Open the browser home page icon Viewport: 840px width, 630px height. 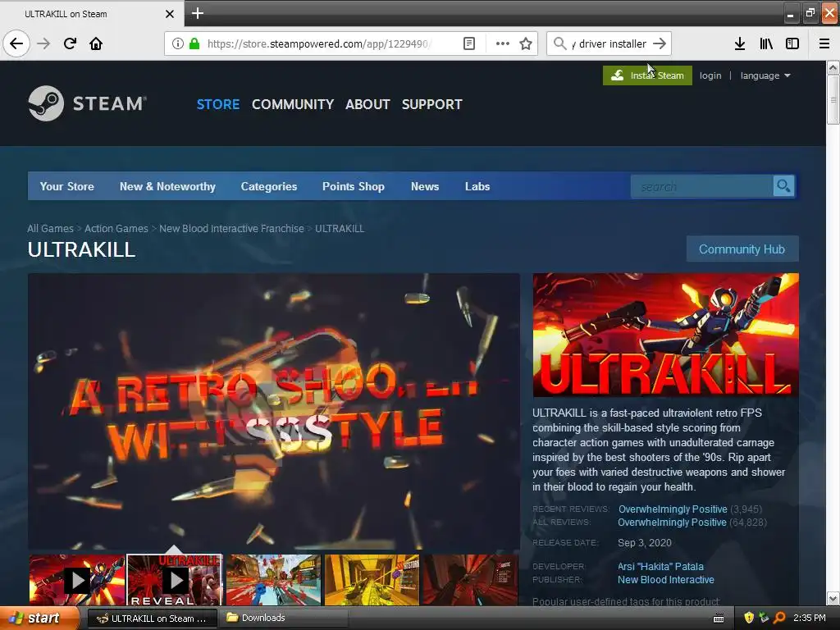(96, 43)
